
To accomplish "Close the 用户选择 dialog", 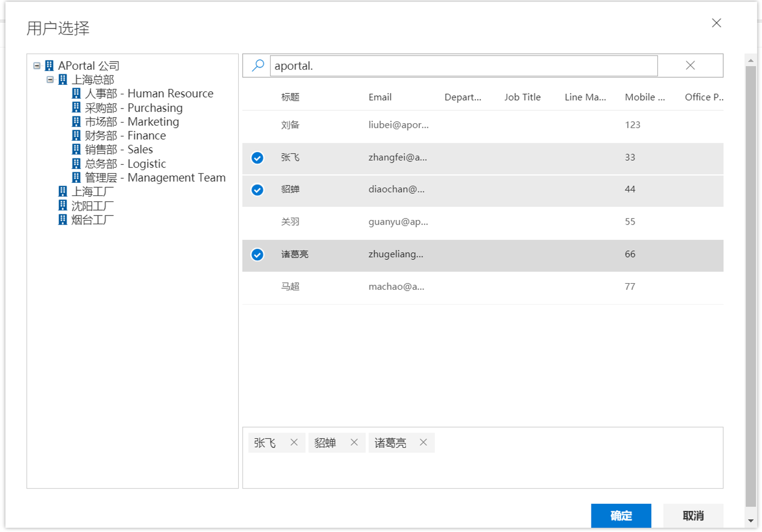I will click(716, 23).
